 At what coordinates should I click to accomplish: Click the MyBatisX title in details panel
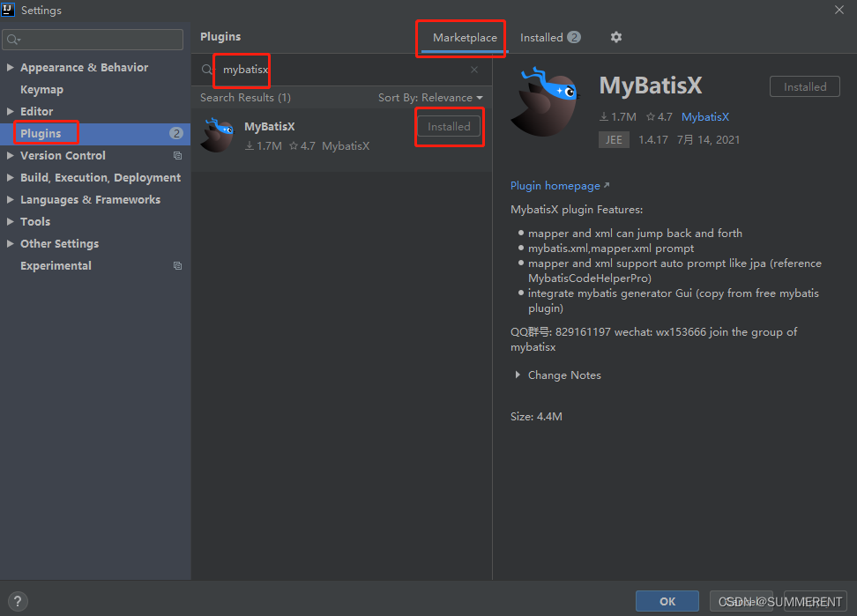click(651, 85)
